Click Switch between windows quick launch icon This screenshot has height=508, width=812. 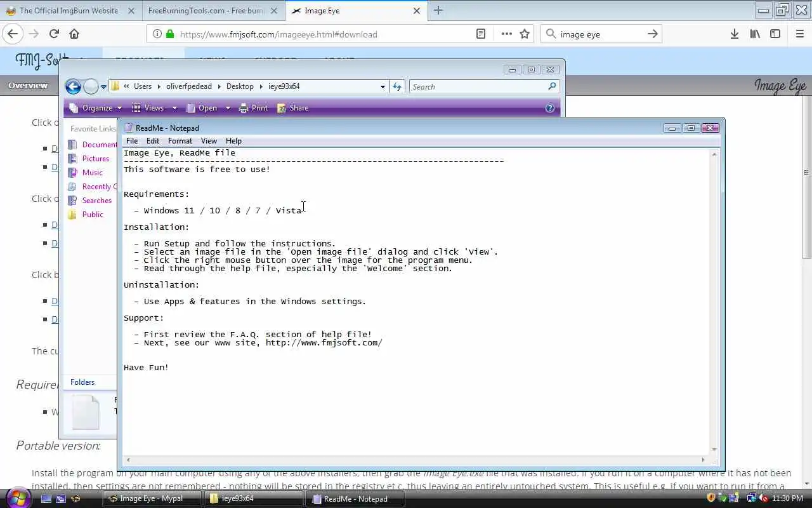click(61, 499)
